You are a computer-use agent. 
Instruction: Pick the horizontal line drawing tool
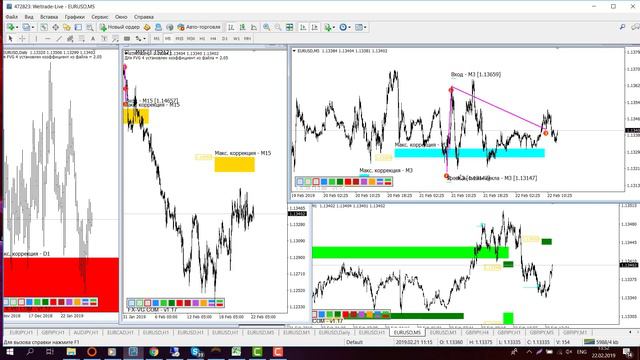(48, 39)
